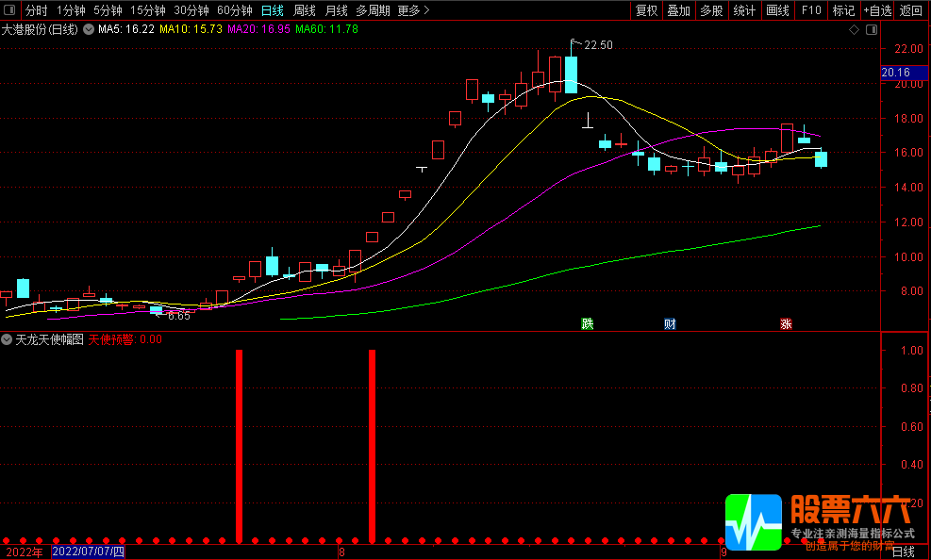Switch to the 周线 weekly tab
The image size is (931, 560).
click(x=304, y=10)
